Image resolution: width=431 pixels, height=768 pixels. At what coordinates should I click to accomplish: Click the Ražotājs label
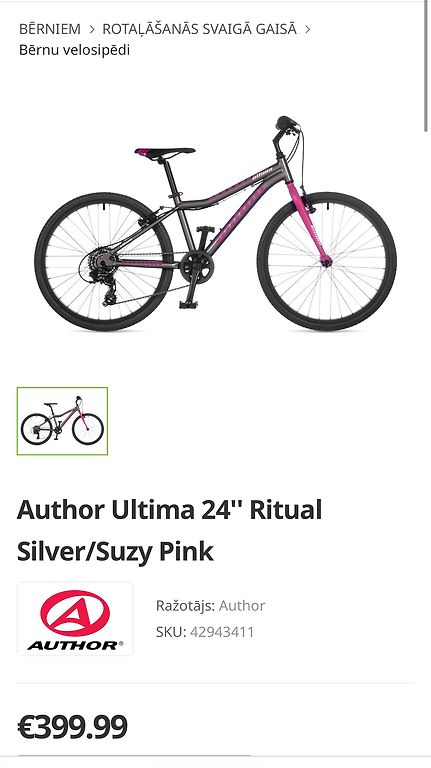pyautogui.click(x=186, y=606)
